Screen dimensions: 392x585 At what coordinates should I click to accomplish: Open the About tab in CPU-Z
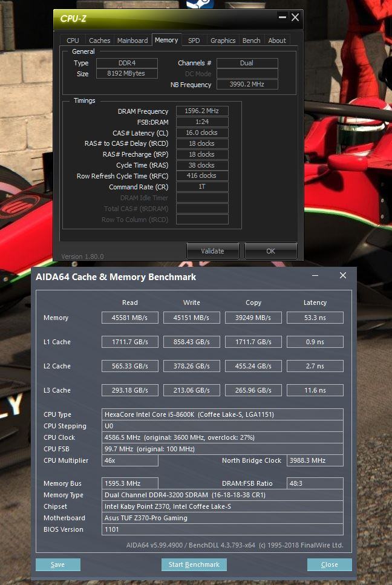276,41
